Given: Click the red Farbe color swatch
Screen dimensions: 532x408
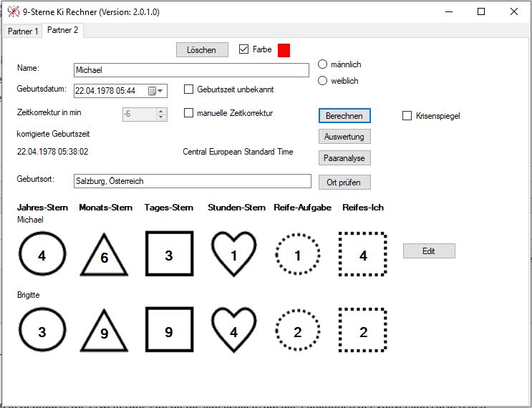Looking at the screenshot, I should (x=284, y=50).
